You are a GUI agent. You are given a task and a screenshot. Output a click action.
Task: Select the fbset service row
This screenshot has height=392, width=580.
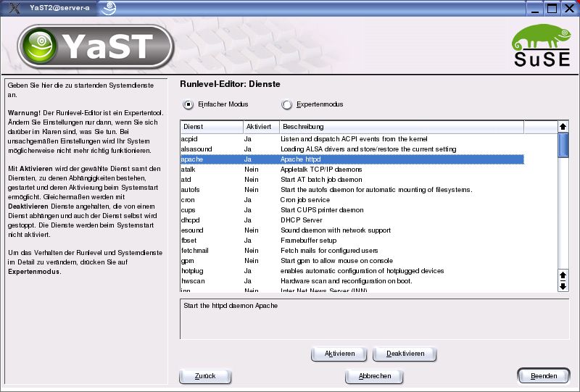(x=352, y=241)
